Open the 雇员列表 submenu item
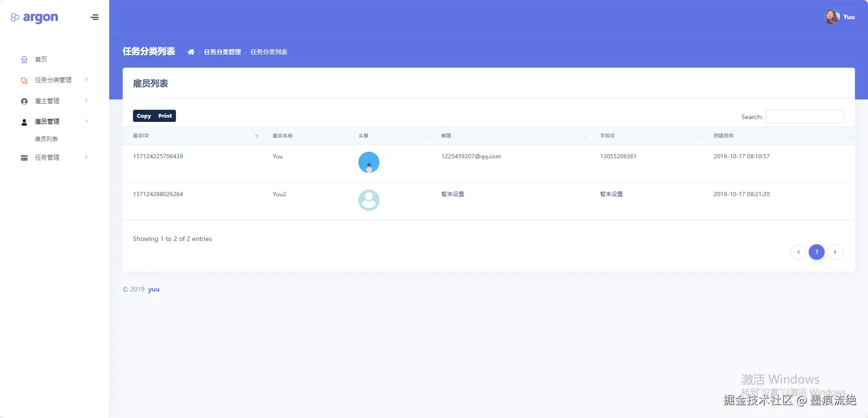868x418 pixels. point(46,139)
